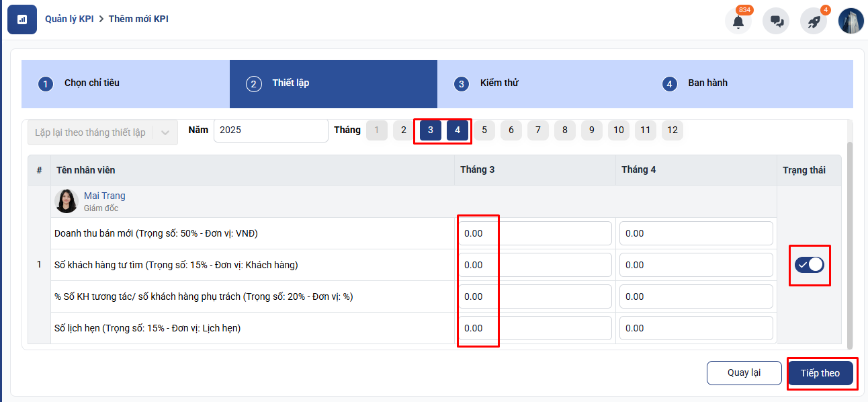Click the 'Tiếp theo' button
The image size is (868, 402).
click(820, 373)
